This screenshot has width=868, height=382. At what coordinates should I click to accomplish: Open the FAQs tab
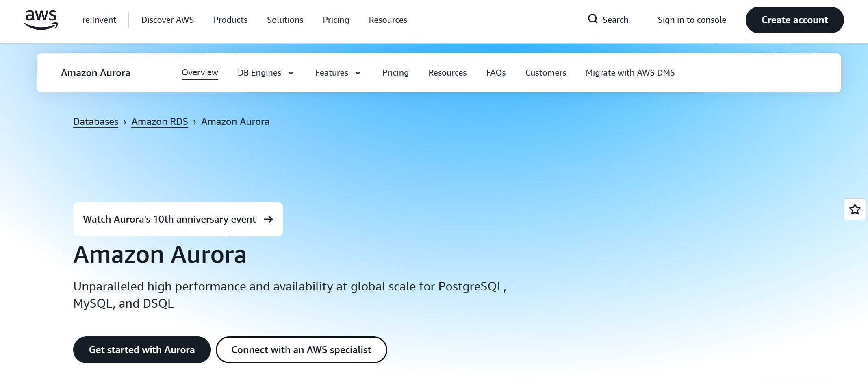(x=496, y=73)
